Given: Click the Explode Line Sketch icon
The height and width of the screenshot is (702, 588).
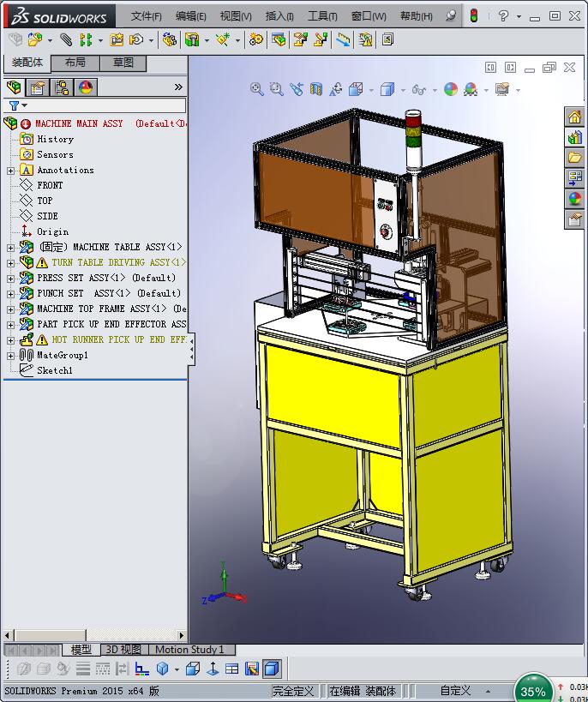Looking at the screenshot, I should click(x=321, y=39).
